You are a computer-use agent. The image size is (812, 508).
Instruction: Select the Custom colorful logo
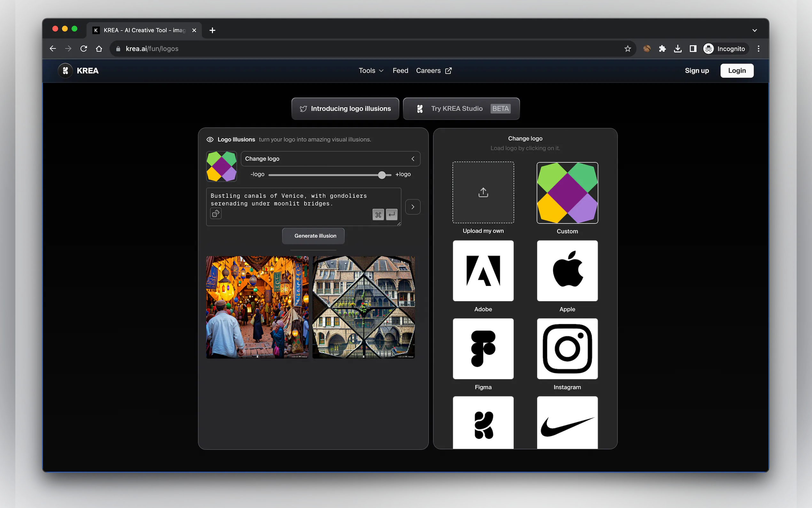[x=567, y=193]
